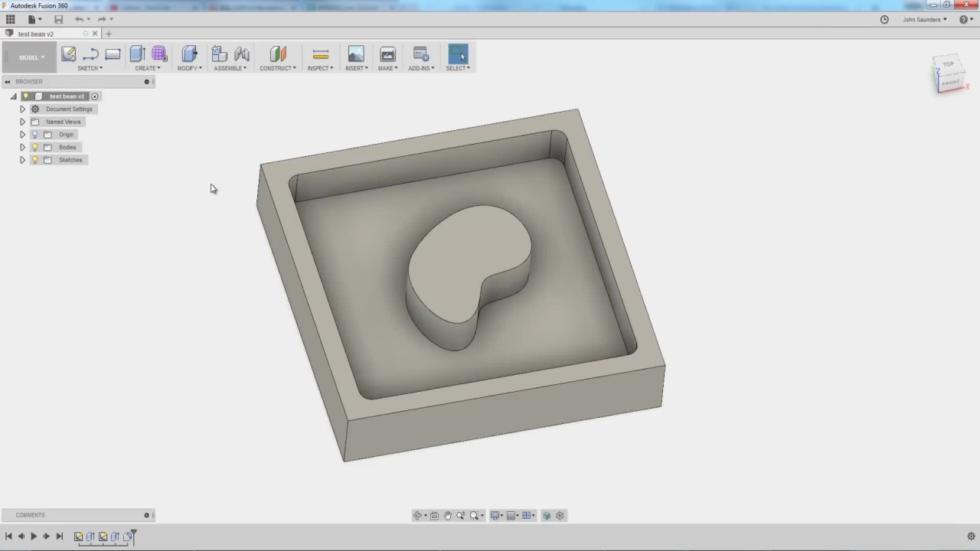Viewport: 980px width, 551px height.
Task: Collapse the Browser panel with double arrows
Action: pos(7,82)
